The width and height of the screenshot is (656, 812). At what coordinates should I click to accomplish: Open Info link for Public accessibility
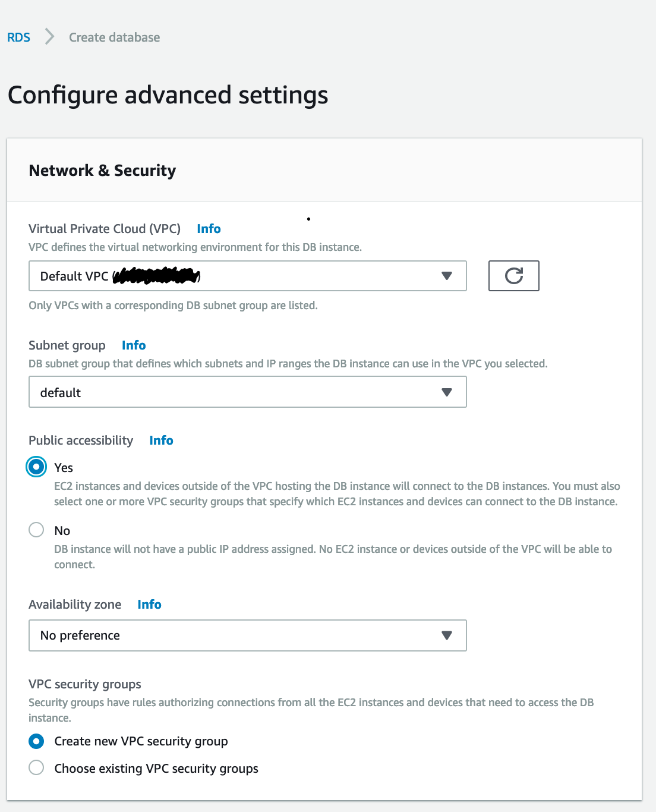pos(161,440)
